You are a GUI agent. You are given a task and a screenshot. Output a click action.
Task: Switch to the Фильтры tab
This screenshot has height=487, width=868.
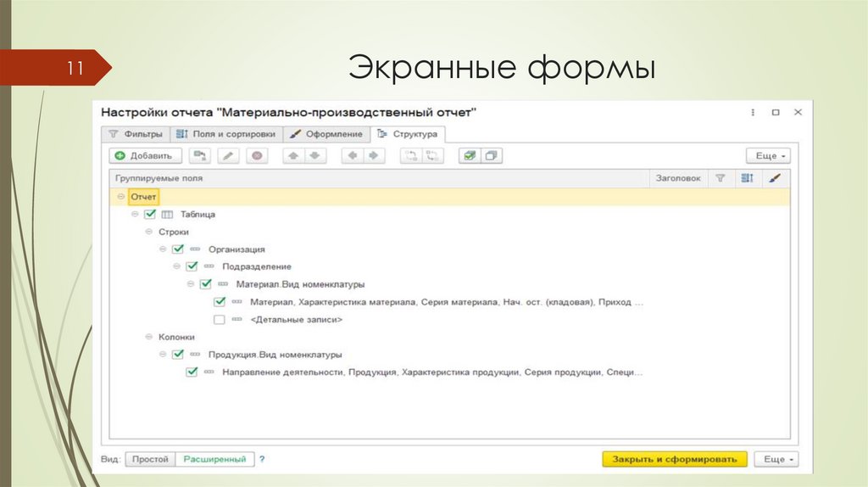point(135,134)
